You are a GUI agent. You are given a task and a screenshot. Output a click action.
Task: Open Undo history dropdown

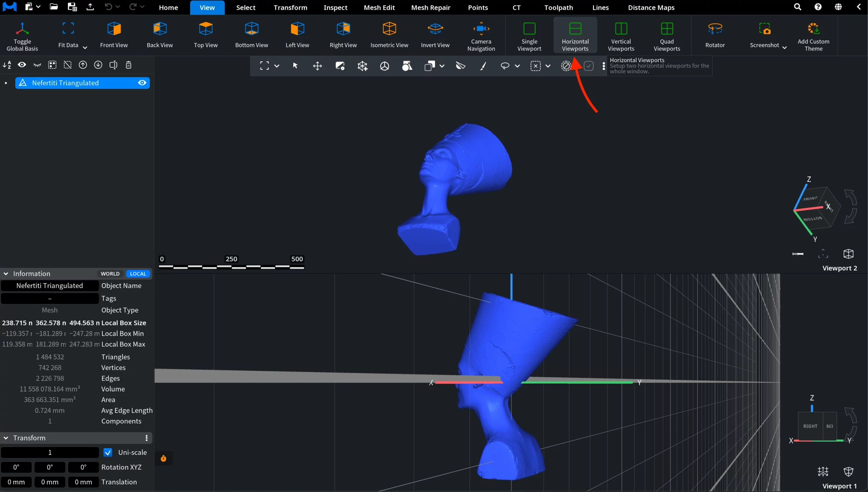(x=118, y=7)
